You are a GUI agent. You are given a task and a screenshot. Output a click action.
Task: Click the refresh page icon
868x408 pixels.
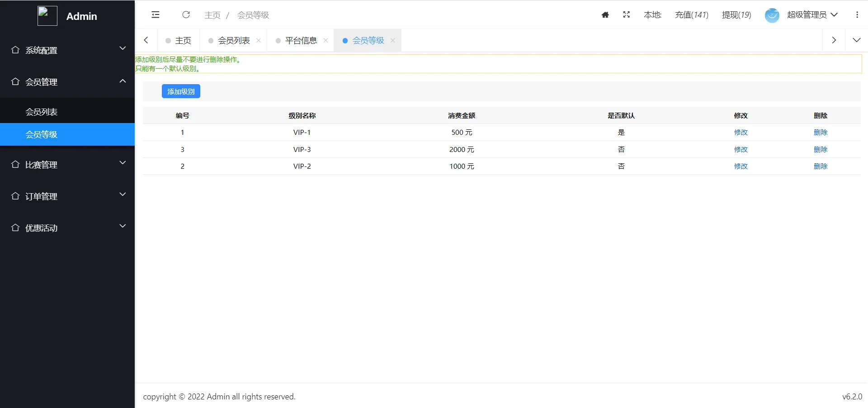[x=186, y=15]
